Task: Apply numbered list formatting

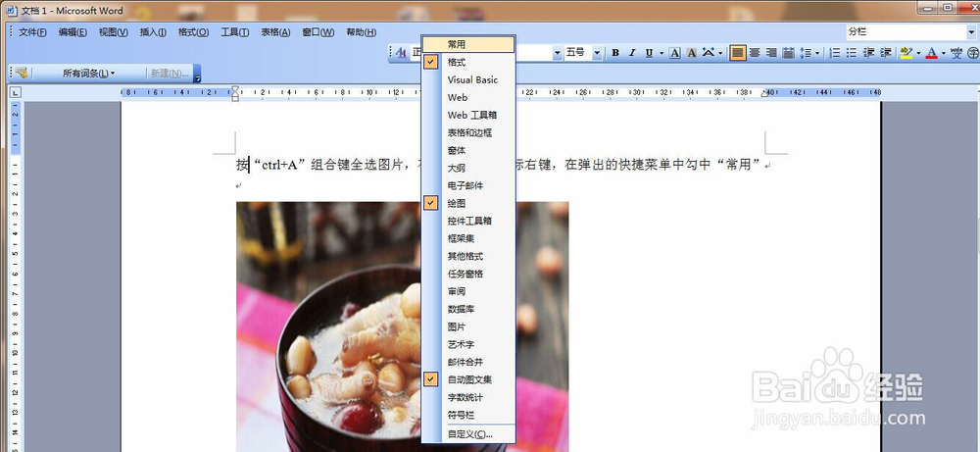Action: point(834,53)
